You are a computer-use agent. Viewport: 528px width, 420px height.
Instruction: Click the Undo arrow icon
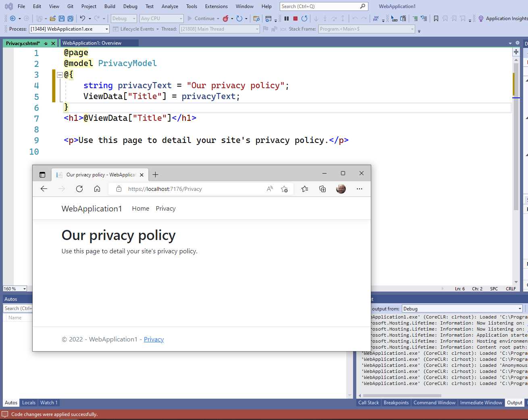[83, 19]
